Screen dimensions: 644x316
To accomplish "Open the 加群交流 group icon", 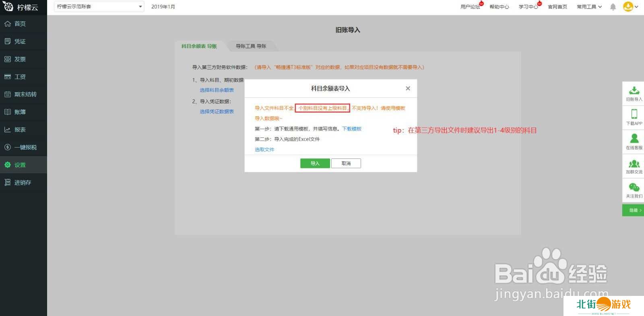I will tap(634, 164).
